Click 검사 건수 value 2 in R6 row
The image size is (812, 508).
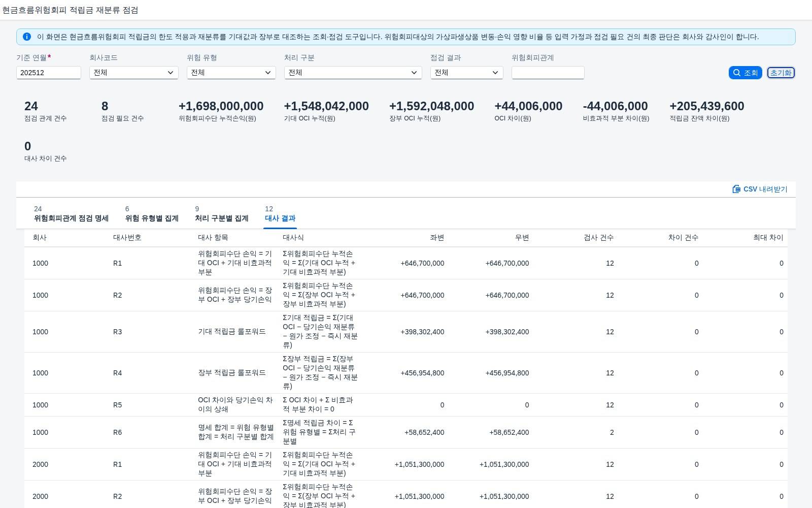[x=612, y=432]
